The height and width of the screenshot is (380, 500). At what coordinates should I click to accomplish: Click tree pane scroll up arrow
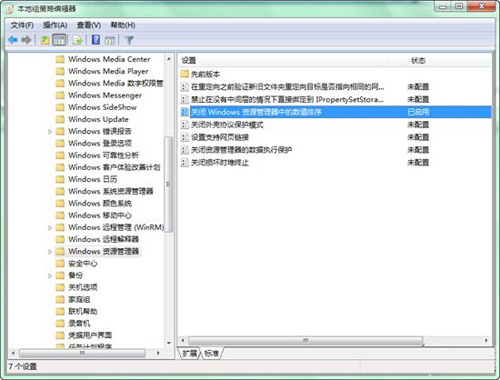pyautogui.click(x=169, y=59)
